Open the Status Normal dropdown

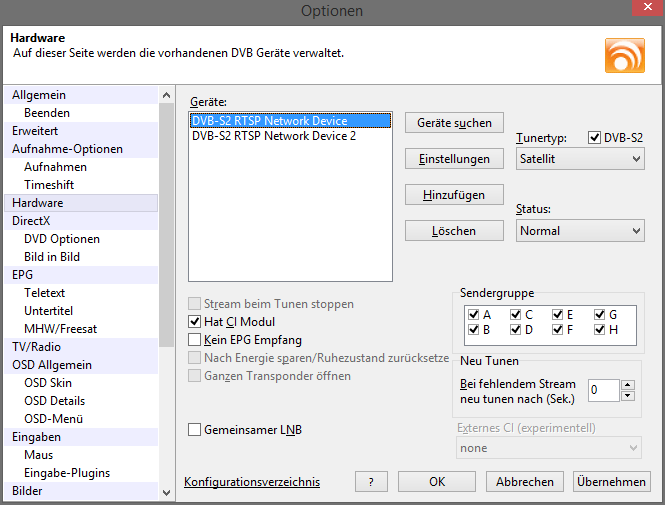click(580, 231)
